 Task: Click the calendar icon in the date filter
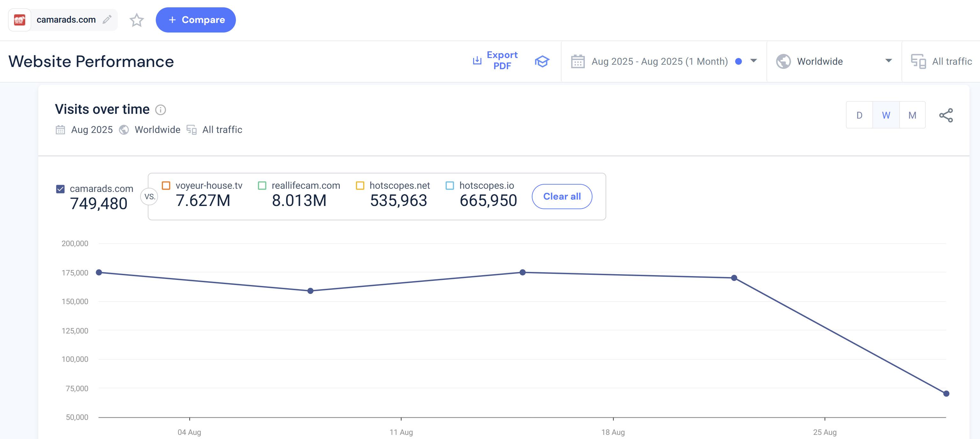click(x=577, y=62)
